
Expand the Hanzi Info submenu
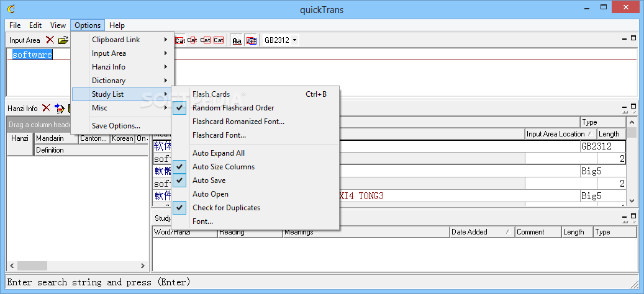[x=122, y=67]
